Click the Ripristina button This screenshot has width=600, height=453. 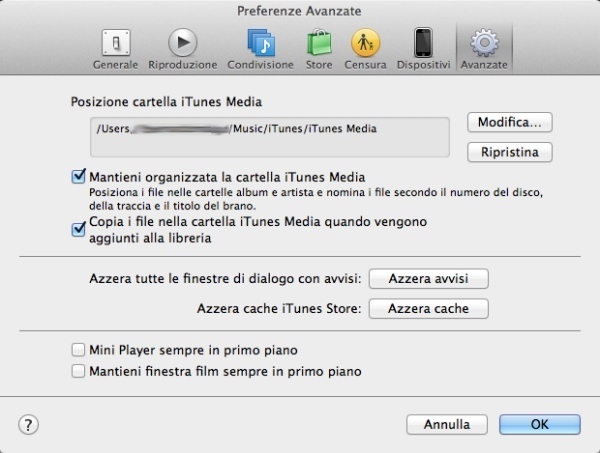510,152
